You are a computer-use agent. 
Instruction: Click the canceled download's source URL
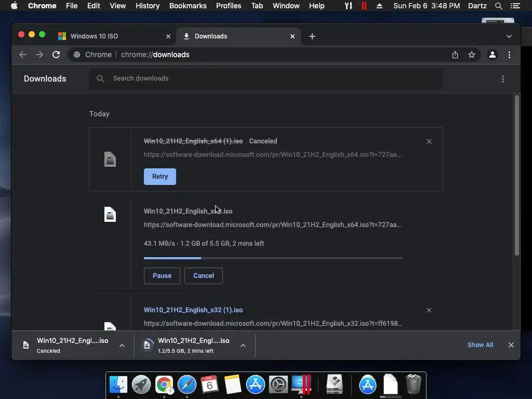coord(272,155)
